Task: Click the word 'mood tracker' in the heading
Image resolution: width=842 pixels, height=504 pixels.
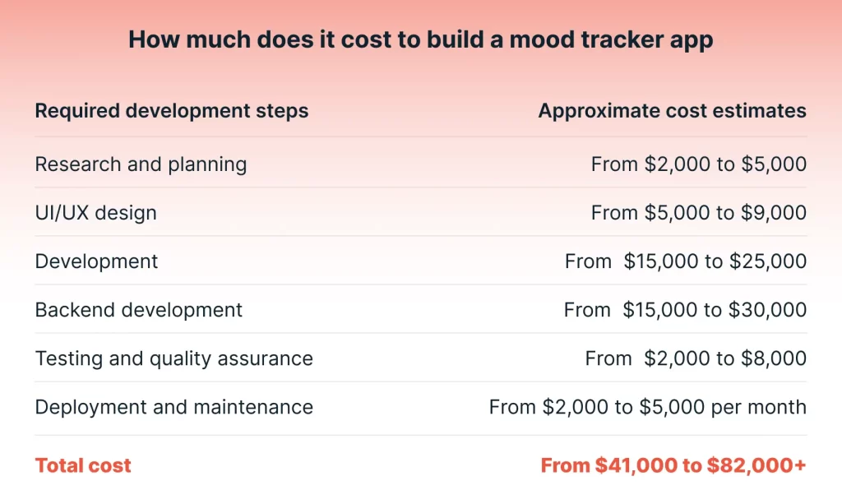Action: point(586,39)
